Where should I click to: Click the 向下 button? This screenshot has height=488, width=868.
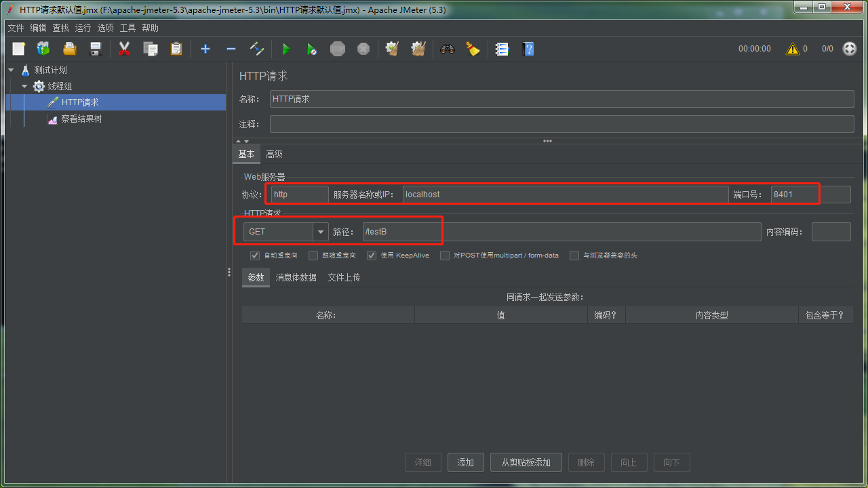pos(672,462)
